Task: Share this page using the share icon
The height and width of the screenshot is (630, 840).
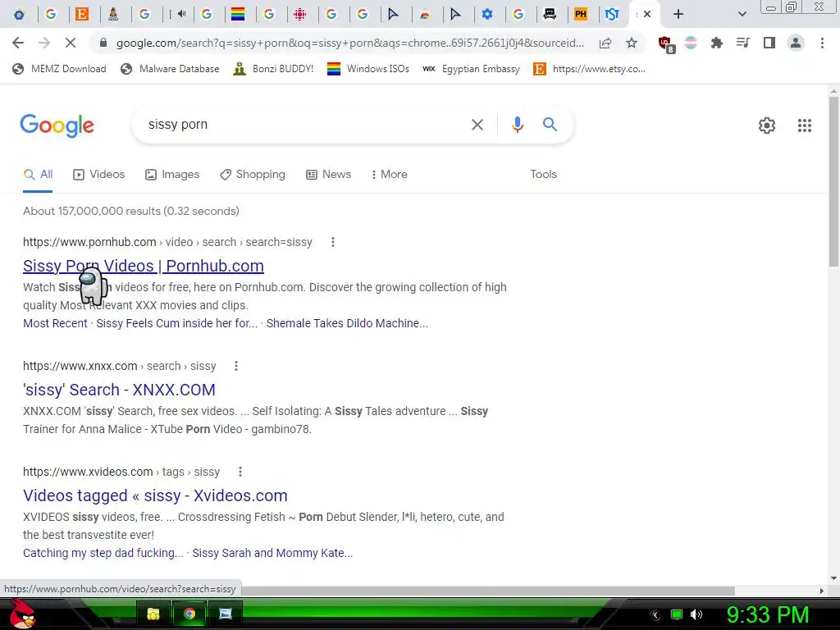Action: 605,43
